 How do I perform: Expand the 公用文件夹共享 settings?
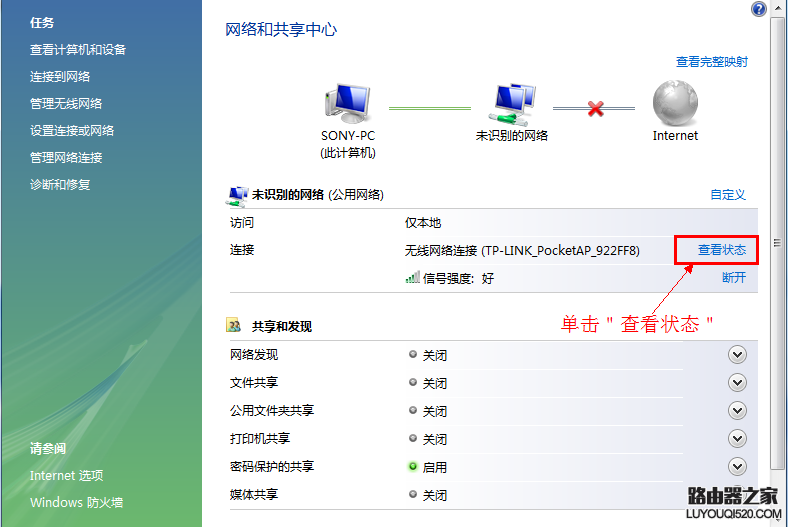point(737,411)
